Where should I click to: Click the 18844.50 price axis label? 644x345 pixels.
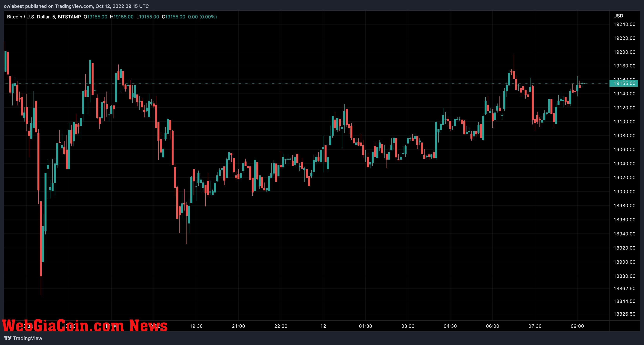(x=624, y=301)
